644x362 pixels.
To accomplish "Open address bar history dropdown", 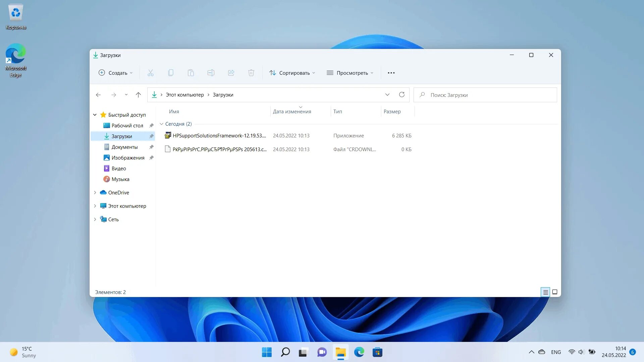I will pyautogui.click(x=387, y=95).
